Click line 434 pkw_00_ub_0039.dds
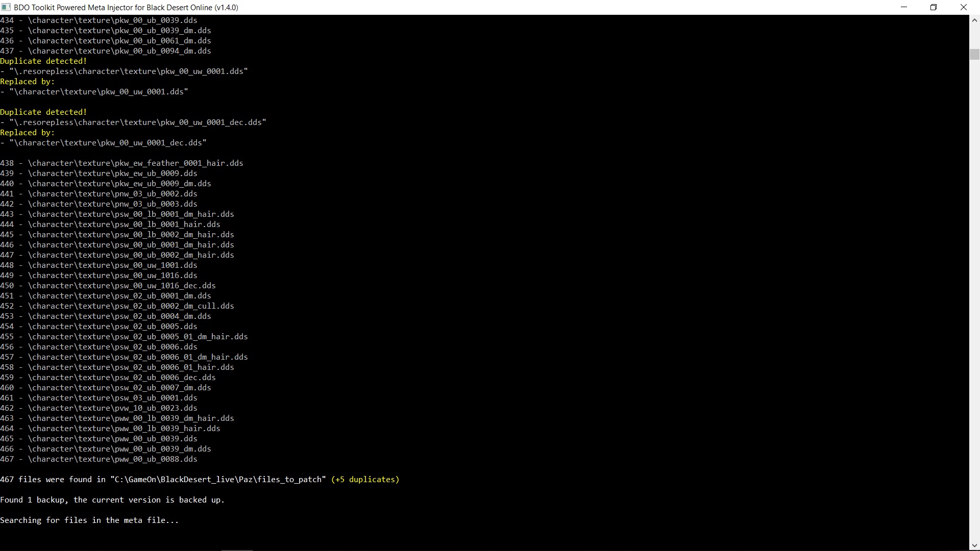The image size is (980, 551). [99, 20]
